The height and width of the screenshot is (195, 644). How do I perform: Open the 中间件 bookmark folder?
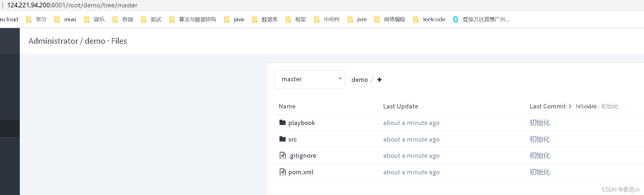point(327,19)
